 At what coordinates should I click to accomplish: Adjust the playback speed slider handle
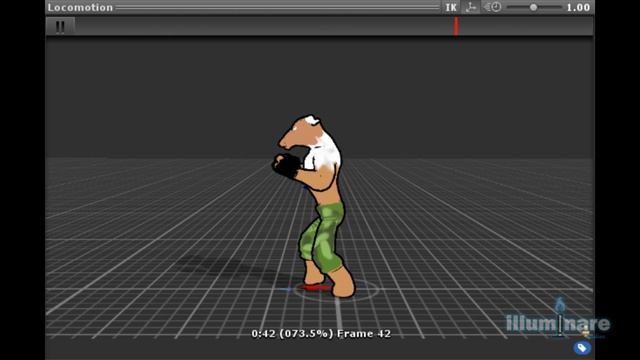[533, 7]
